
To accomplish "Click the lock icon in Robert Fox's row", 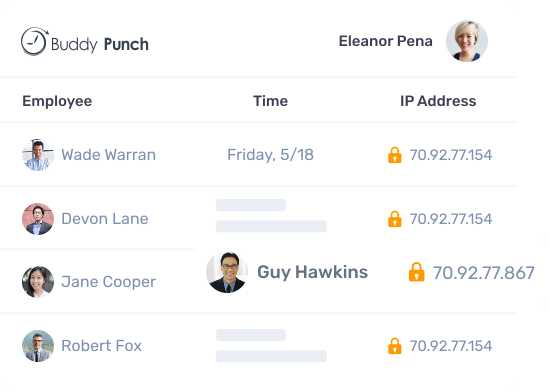I will (395, 346).
